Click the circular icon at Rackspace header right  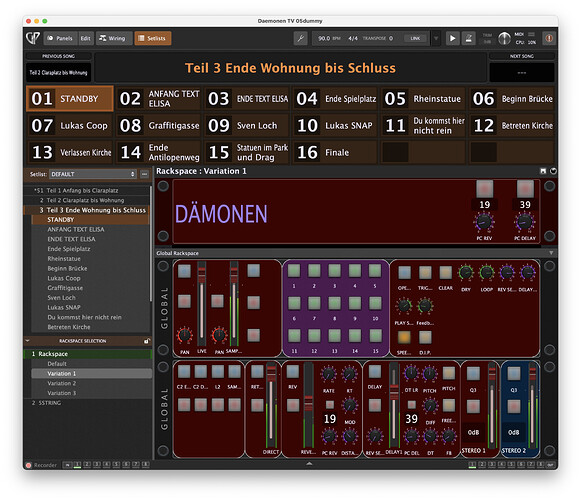[553, 171]
